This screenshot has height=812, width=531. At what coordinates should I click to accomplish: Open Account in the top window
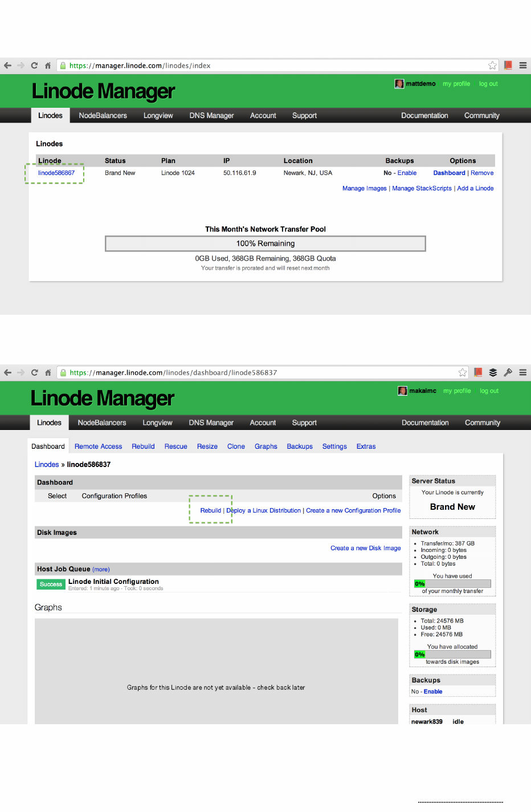pos(263,116)
